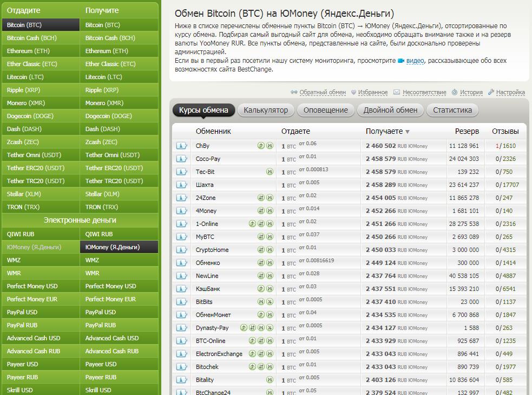Open info icon for Dynasty-Pay row
The width and height of the screenshot is (532, 395).
tap(181, 328)
